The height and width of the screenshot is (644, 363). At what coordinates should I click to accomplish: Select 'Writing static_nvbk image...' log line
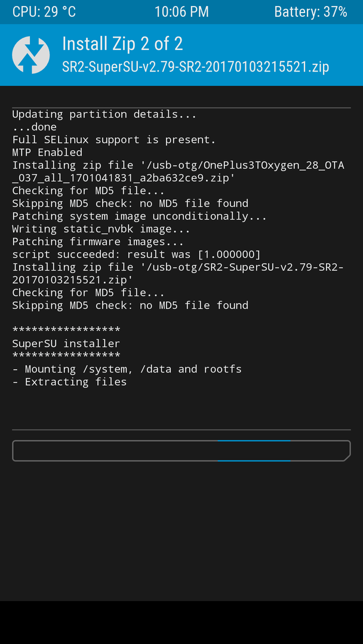coord(101,229)
